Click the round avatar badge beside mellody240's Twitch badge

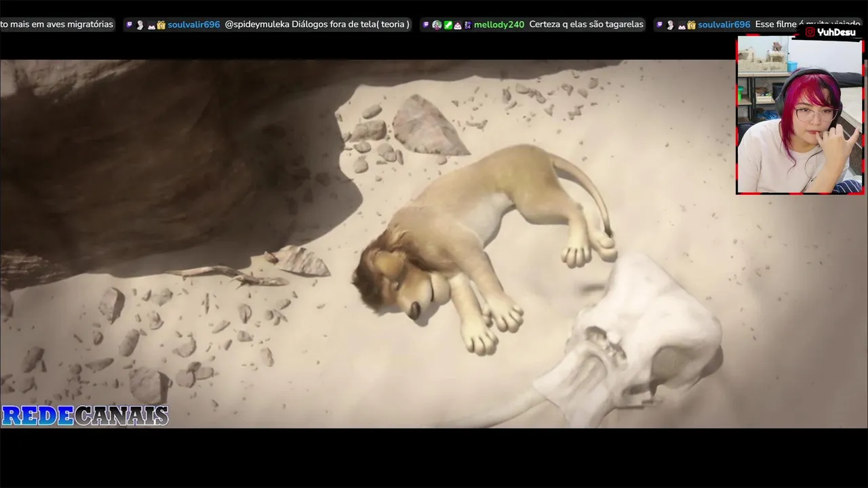[x=437, y=25]
